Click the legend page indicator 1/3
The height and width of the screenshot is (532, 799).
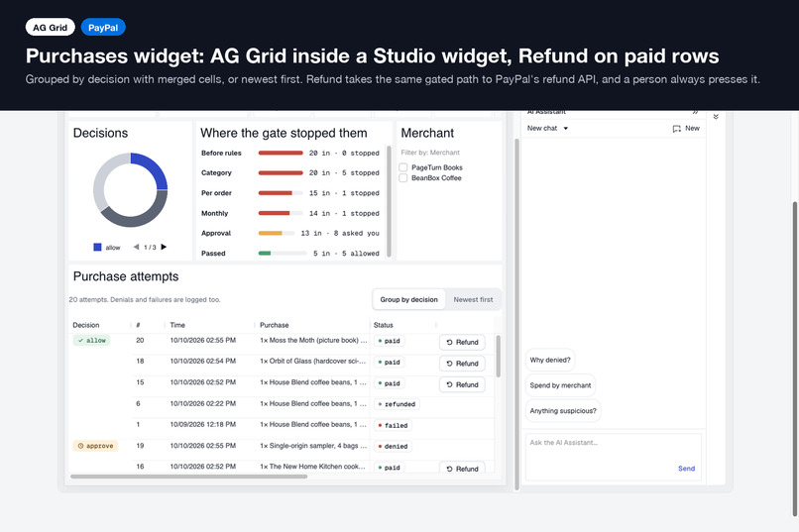(x=150, y=248)
